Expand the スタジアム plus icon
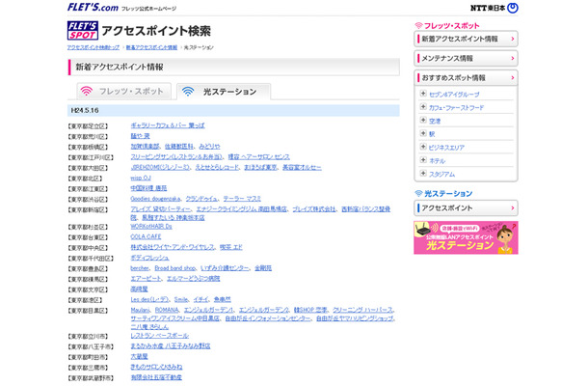 [423, 173]
